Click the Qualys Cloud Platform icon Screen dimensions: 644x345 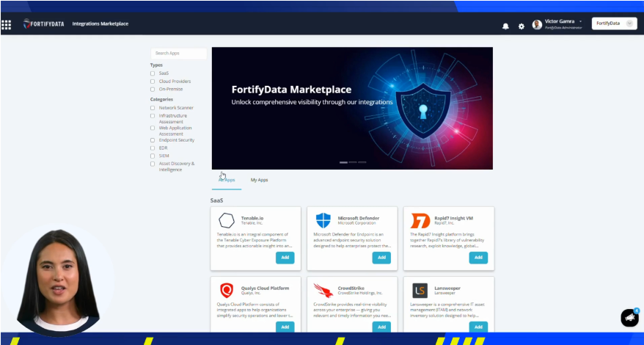[x=227, y=290]
